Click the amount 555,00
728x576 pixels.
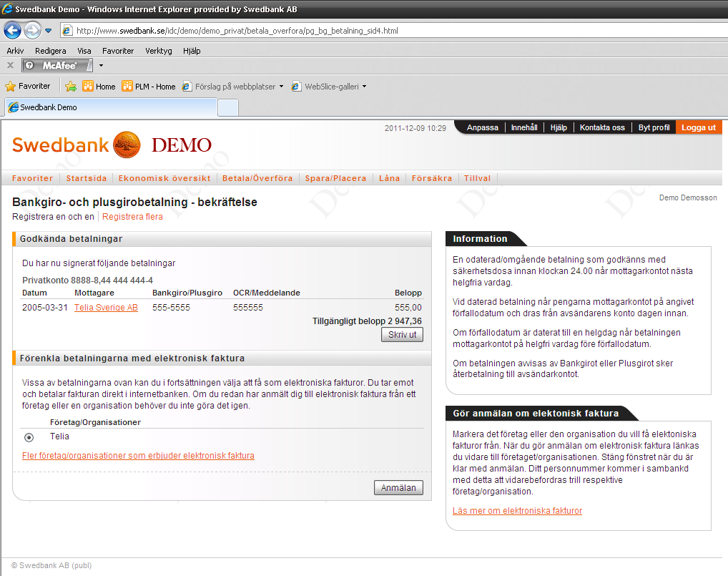[x=408, y=308]
